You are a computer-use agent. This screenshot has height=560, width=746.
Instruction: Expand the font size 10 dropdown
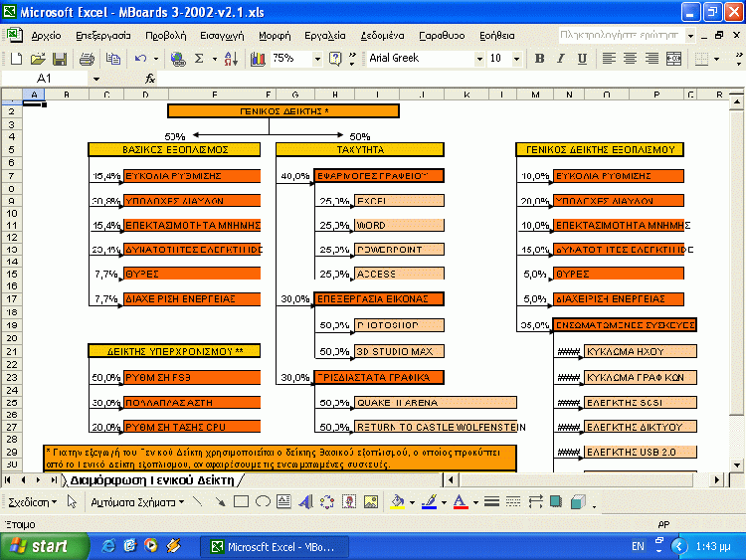(516, 59)
